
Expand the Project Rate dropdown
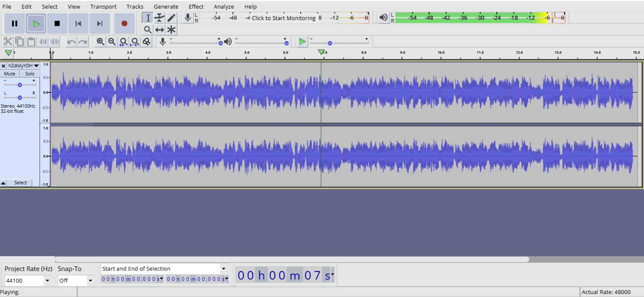47,280
